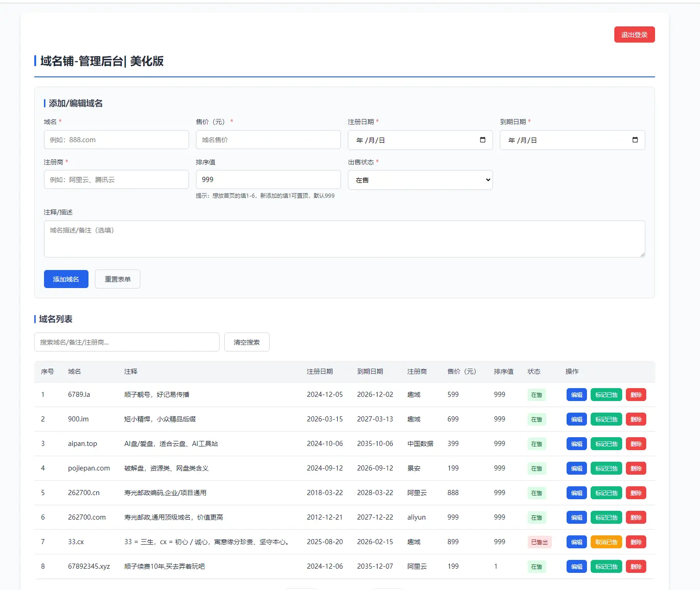Open the registration date calendar picker icon
Screen dimensions: 700x590
click(x=483, y=140)
